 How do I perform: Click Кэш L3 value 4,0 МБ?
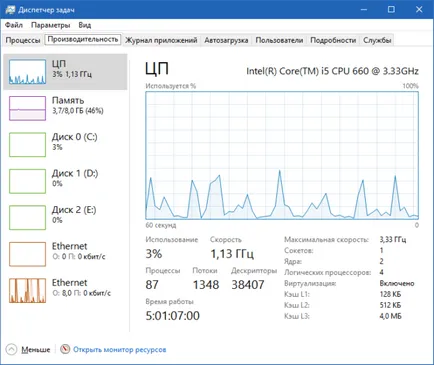pyautogui.click(x=390, y=316)
